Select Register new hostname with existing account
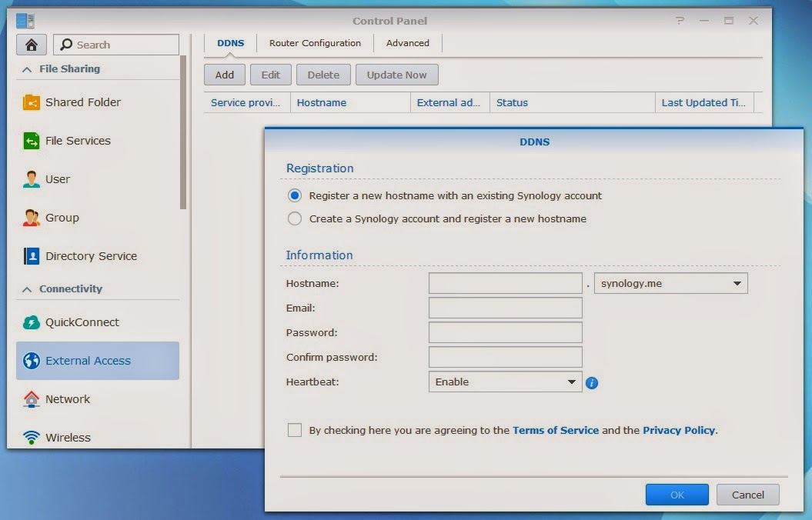 [x=295, y=195]
